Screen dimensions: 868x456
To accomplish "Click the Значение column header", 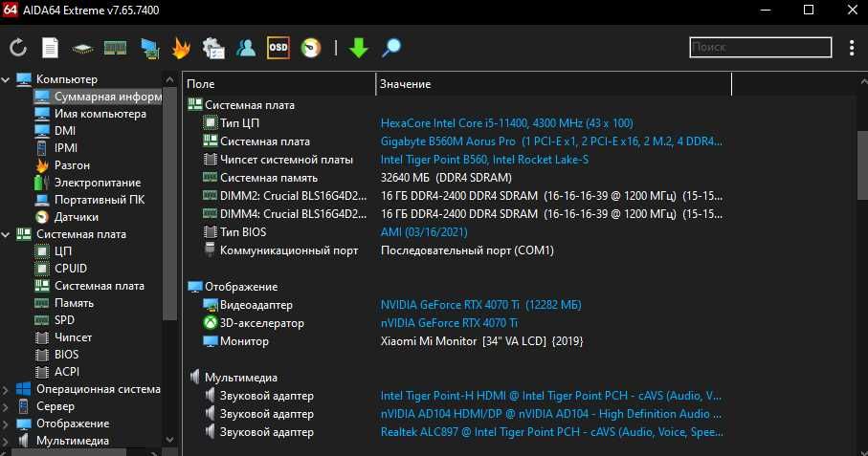I will click(553, 84).
